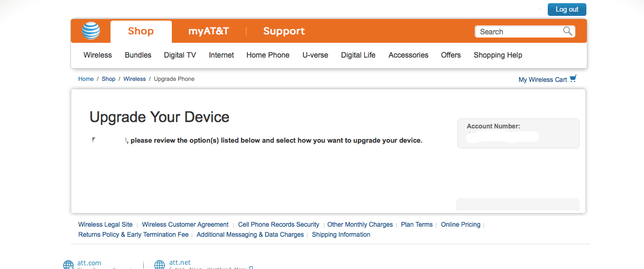Image resolution: width=644 pixels, height=269 pixels.
Task: Open the wireless cart icon
Action: pyautogui.click(x=573, y=79)
